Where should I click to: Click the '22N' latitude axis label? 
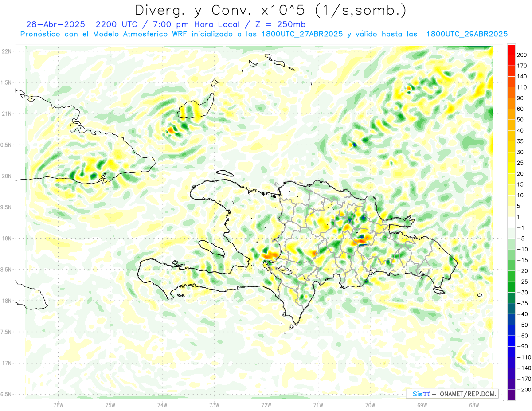[7, 51]
